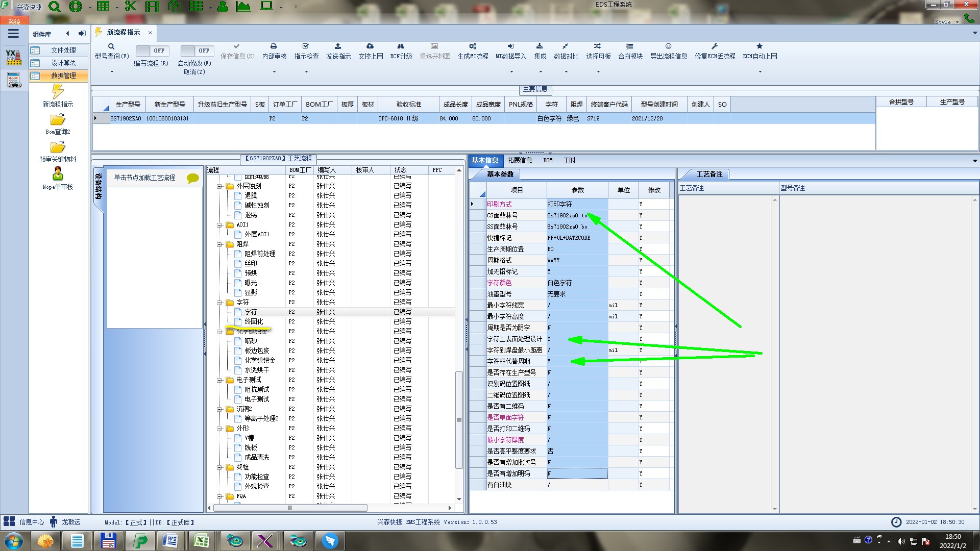
Task: Switch to the 拓展信息 tab
Action: 520,161
